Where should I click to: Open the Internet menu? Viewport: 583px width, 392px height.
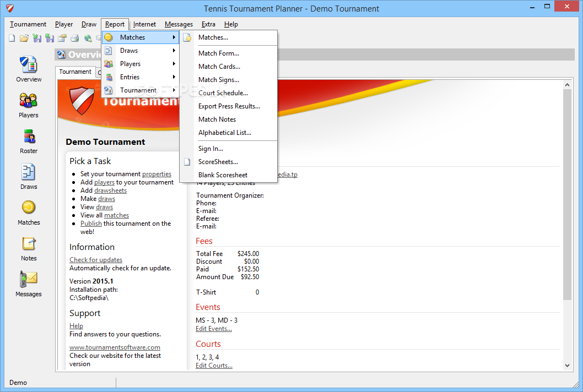point(144,24)
